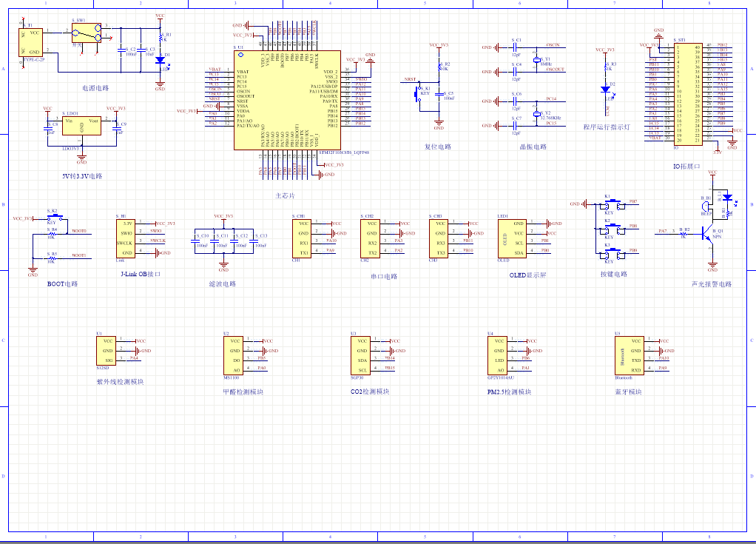Click the IO拓展口 label
The width and height of the screenshot is (756, 544).
point(686,167)
